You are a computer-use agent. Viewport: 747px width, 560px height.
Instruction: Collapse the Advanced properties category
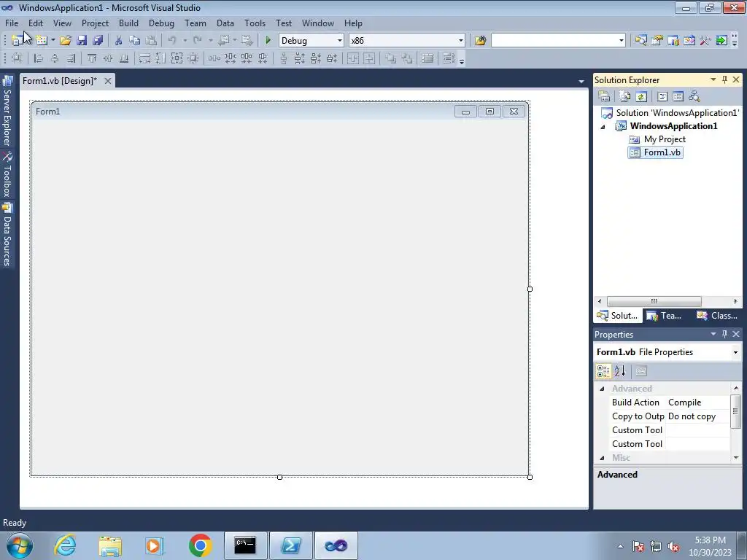(602, 389)
